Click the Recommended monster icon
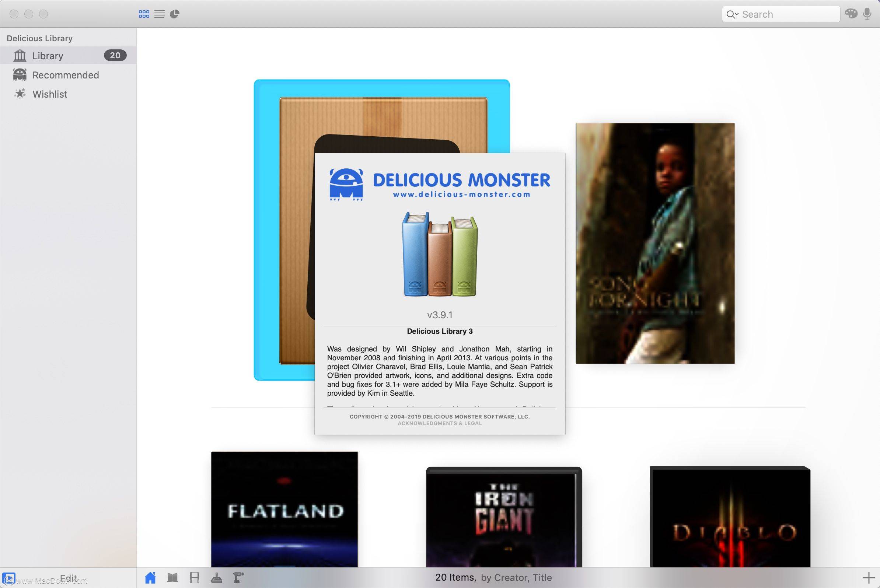880x588 pixels. (x=20, y=75)
